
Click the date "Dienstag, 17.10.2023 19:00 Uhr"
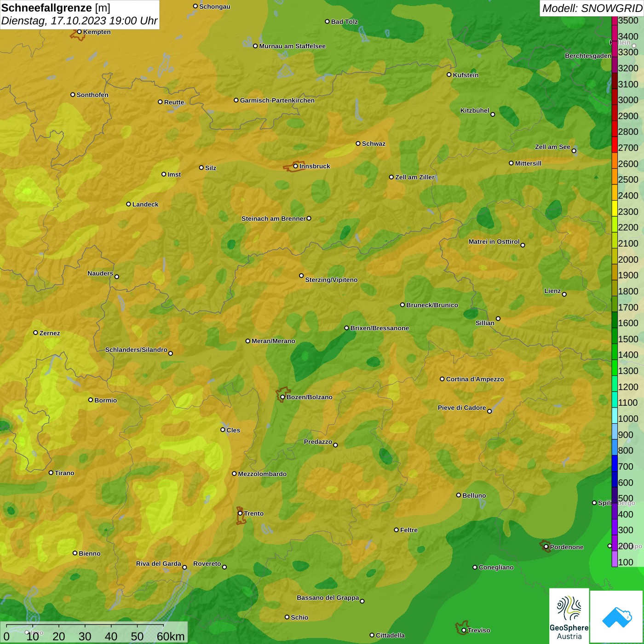[x=80, y=21]
